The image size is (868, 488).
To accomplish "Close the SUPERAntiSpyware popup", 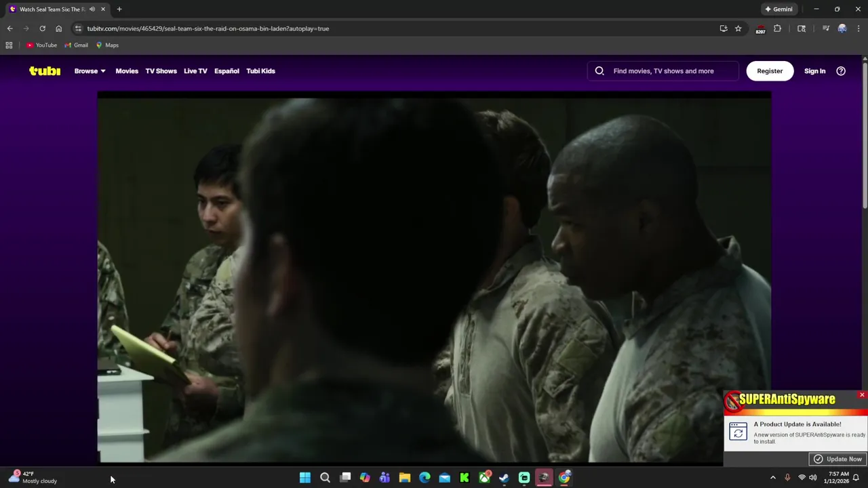I will tap(862, 395).
